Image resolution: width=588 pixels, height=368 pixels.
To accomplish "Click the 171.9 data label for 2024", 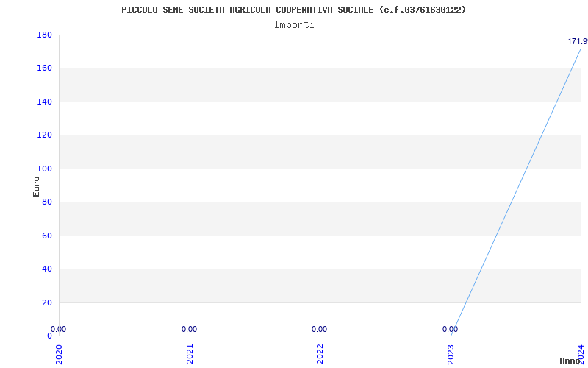I will click(x=578, y=42).
